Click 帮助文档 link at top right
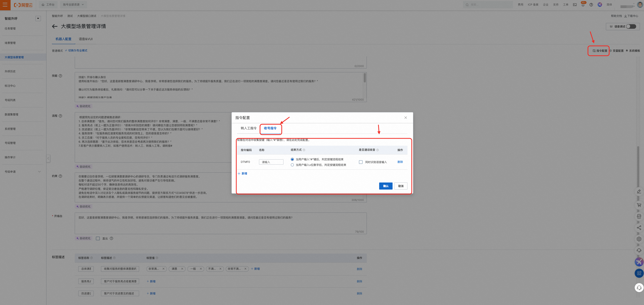 (616, 16)
